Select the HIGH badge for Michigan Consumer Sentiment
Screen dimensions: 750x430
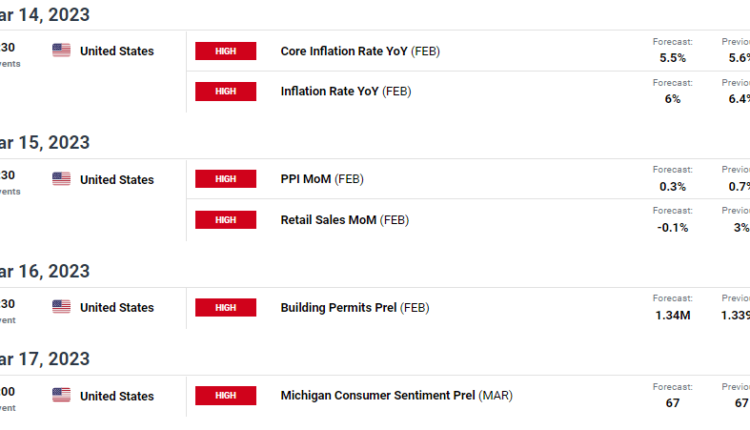tap(226, 396)
